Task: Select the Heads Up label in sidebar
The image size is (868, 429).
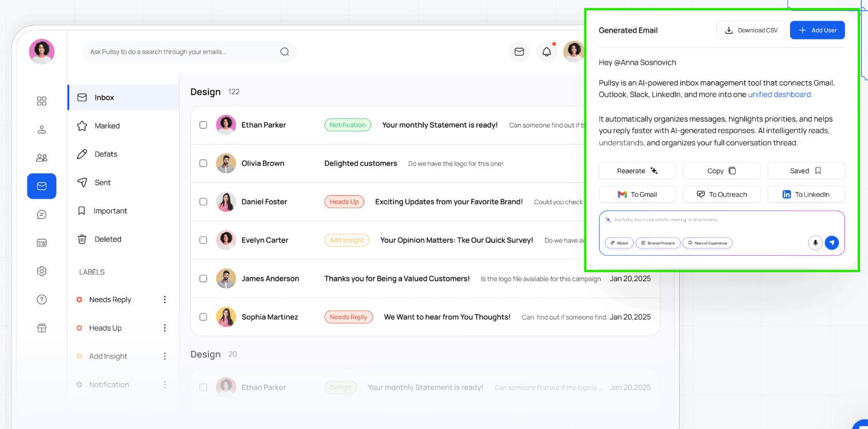Action: (105, 328)
